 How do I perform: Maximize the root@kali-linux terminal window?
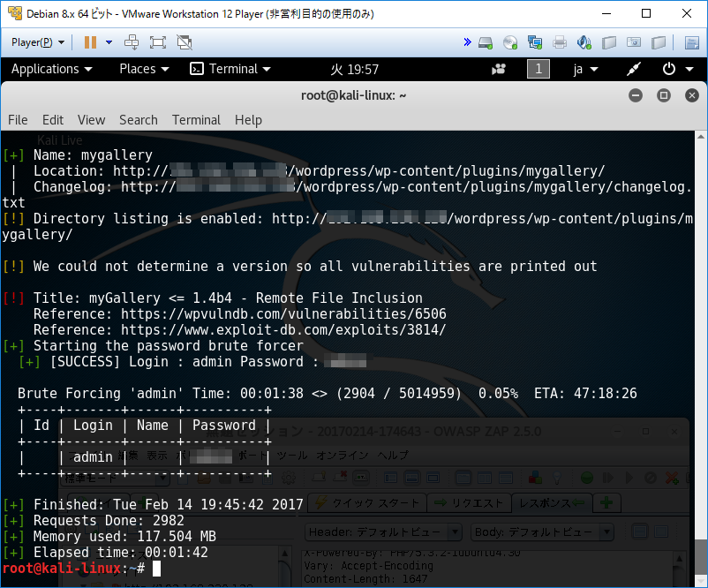click(664, 95)
